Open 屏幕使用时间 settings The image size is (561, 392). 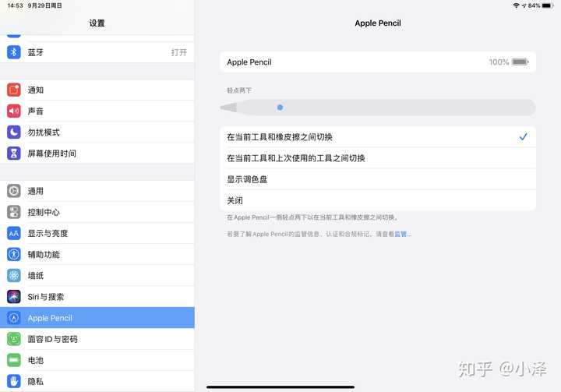(x=97, y=154)
